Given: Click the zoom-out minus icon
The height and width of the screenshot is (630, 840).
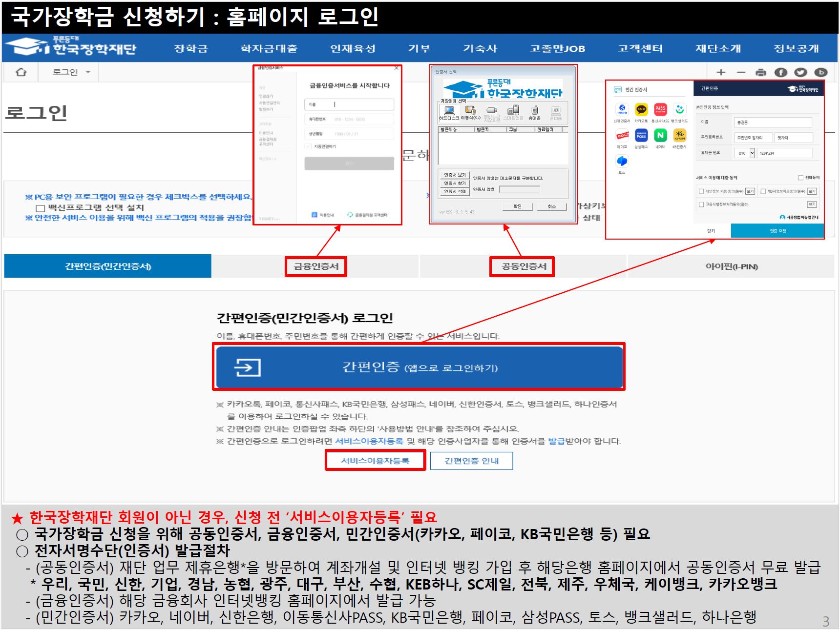Looking at the screenshot, I should (x=741, y=72).
